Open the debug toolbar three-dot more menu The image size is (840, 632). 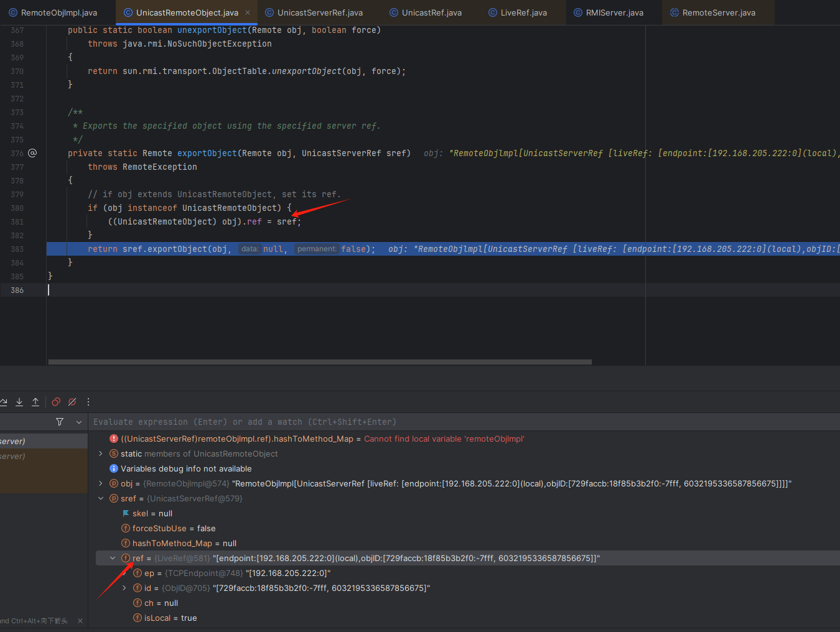pyautogui.click(x=88, y=402)
